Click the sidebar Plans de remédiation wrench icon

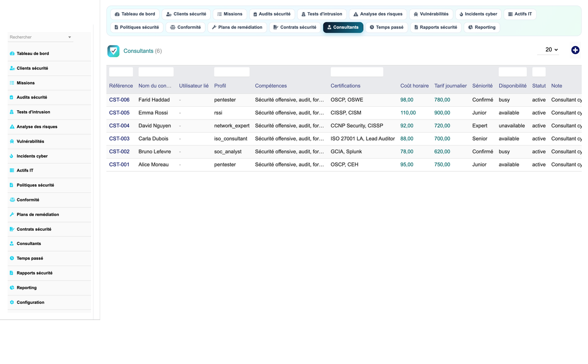click(12, 215)
